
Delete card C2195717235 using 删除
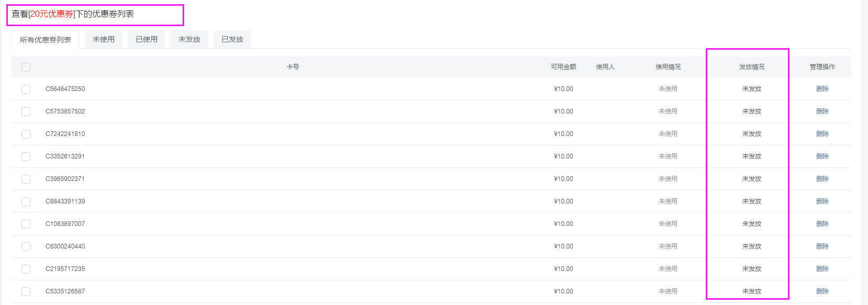point(822,269)
